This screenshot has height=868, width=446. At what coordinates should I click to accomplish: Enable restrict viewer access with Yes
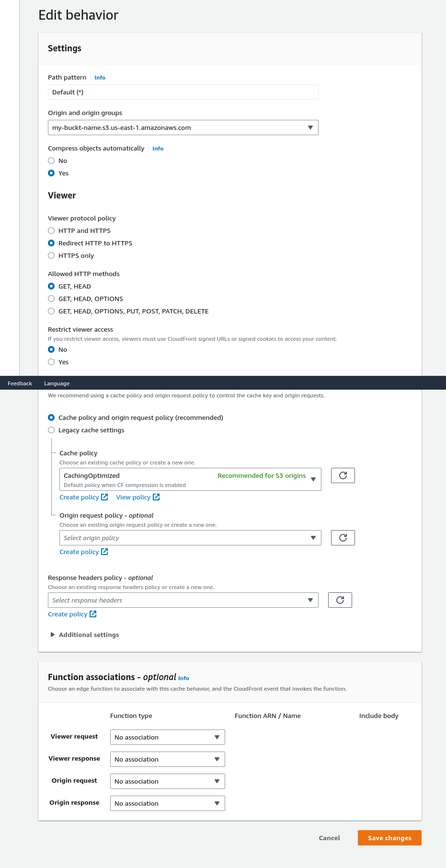click(x=51, y=362)
